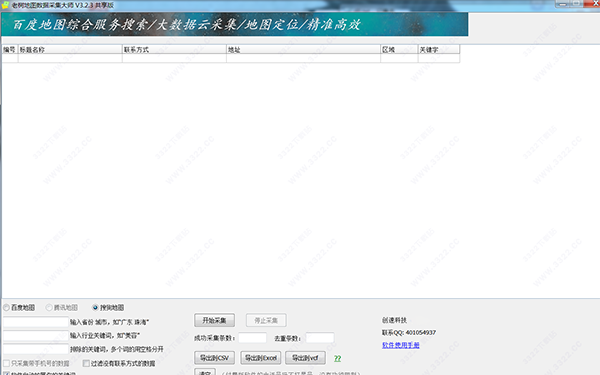Click the application icon in the title bar
Viewport: 600px width, 375px height.
pyautogui.click(x=5, y=5)
